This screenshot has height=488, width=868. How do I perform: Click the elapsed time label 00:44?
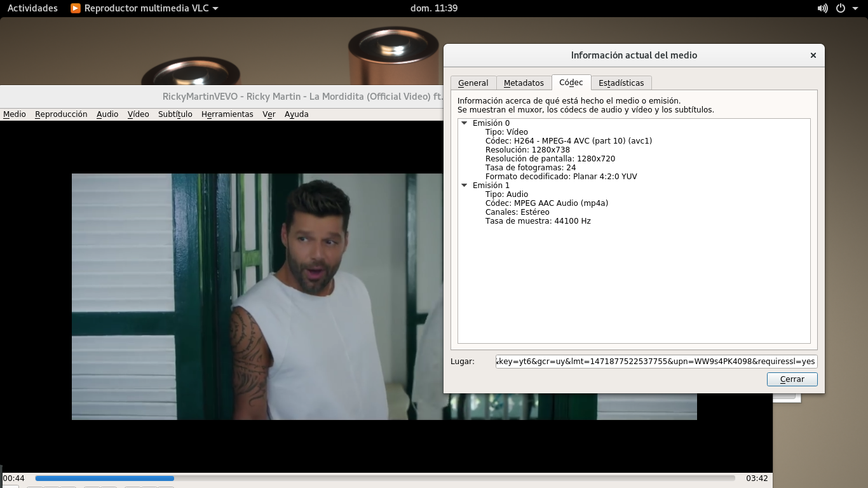pyautogui.click(x=14, y=478)
